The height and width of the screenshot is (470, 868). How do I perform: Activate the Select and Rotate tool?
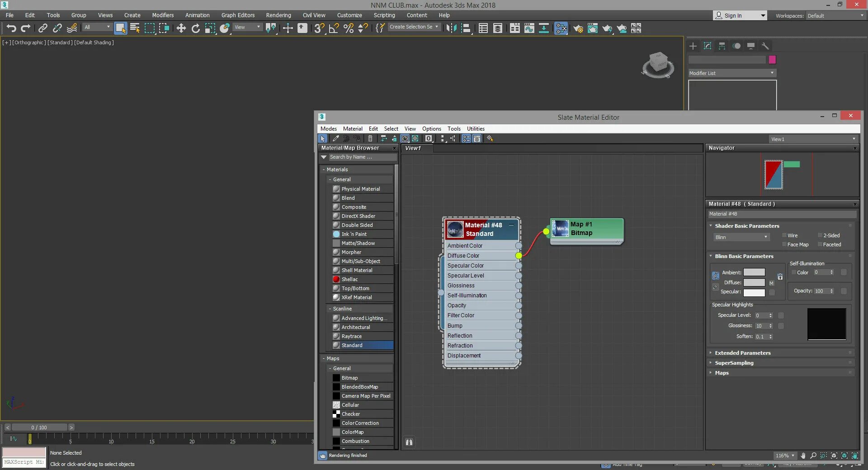[x=195, y=28]
